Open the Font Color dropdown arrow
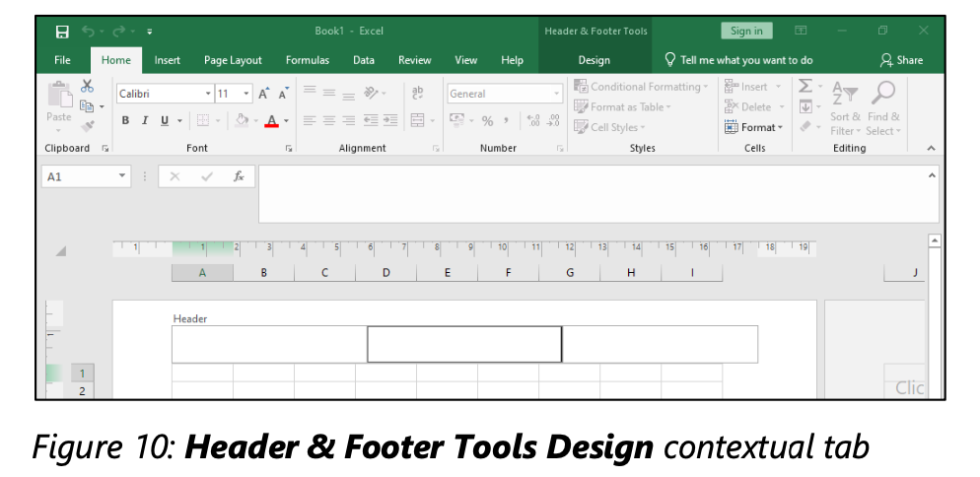The height and width of the screenshot is (477, 980). [287, 120]
